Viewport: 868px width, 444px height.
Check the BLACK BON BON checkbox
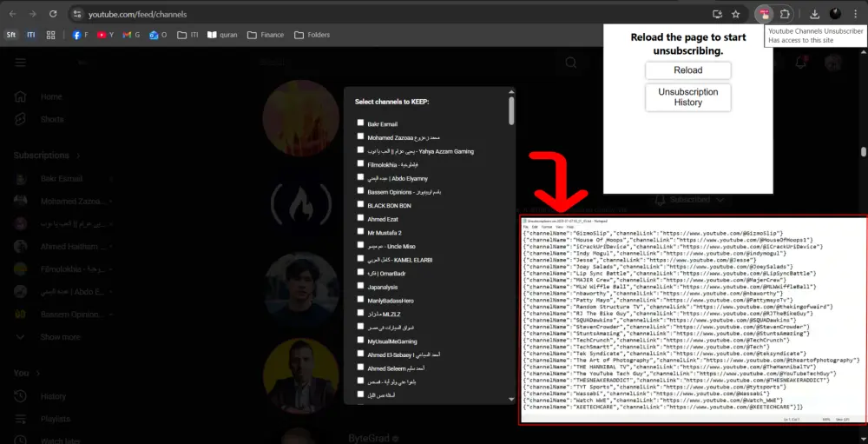[361, 204]
